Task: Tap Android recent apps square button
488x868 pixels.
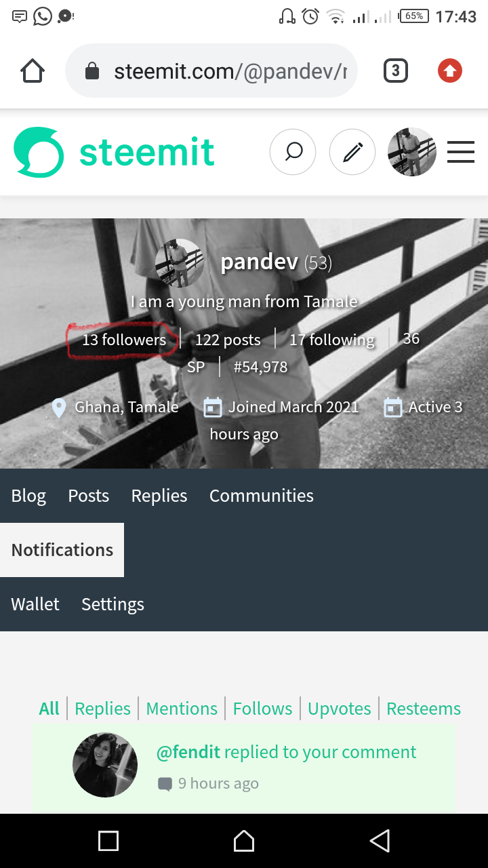Action: (x=108, y=841)
